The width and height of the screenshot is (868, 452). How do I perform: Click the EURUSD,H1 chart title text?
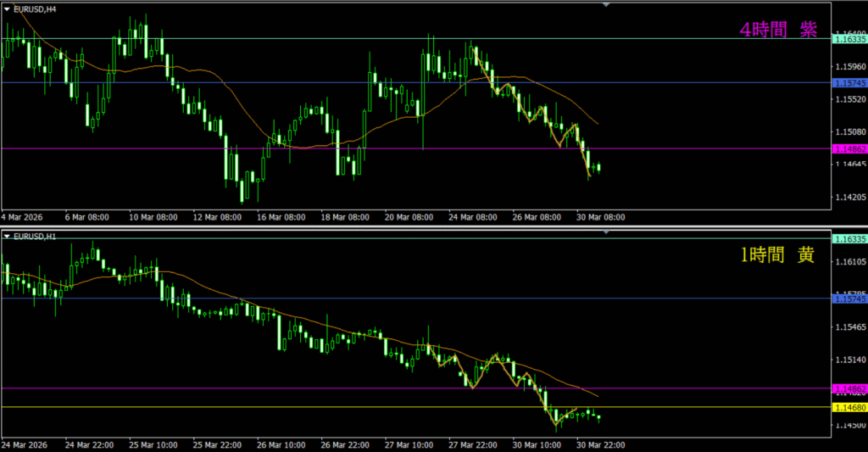(x=35, y=235)
